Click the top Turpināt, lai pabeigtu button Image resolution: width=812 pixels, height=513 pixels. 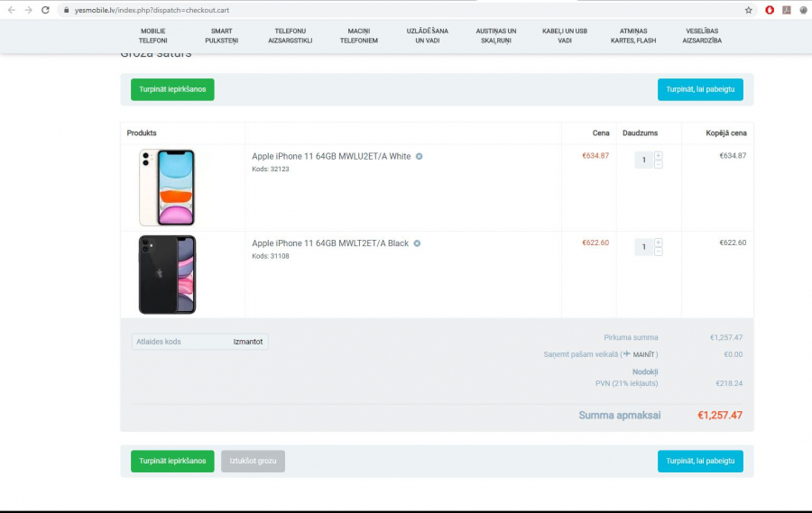[x=700, y=89]
